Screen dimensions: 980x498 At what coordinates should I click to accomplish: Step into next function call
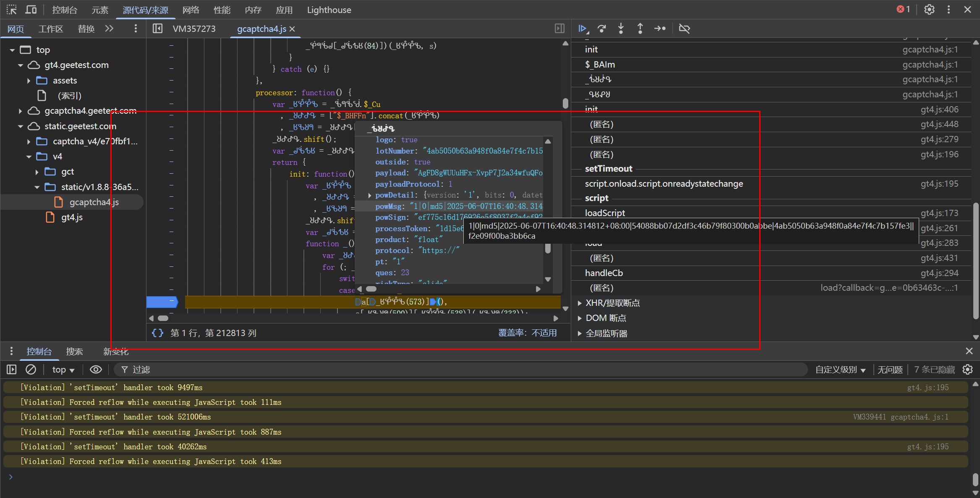click(621, 29)
